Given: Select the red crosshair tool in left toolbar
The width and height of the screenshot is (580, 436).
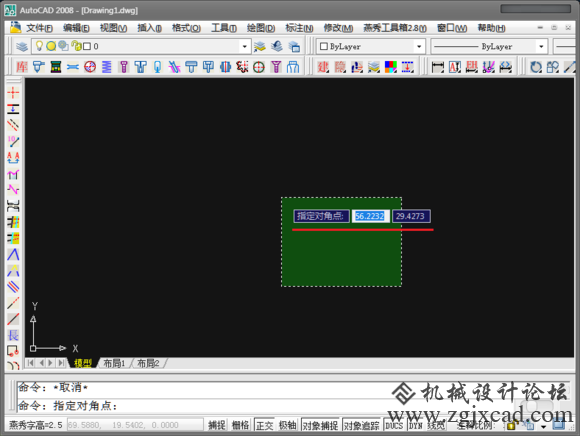Looking at the screenshot, I should click(13, 92).
